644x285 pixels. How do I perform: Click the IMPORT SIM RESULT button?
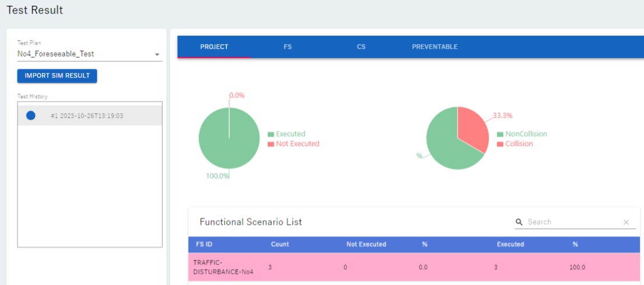(x=57, y=76)
